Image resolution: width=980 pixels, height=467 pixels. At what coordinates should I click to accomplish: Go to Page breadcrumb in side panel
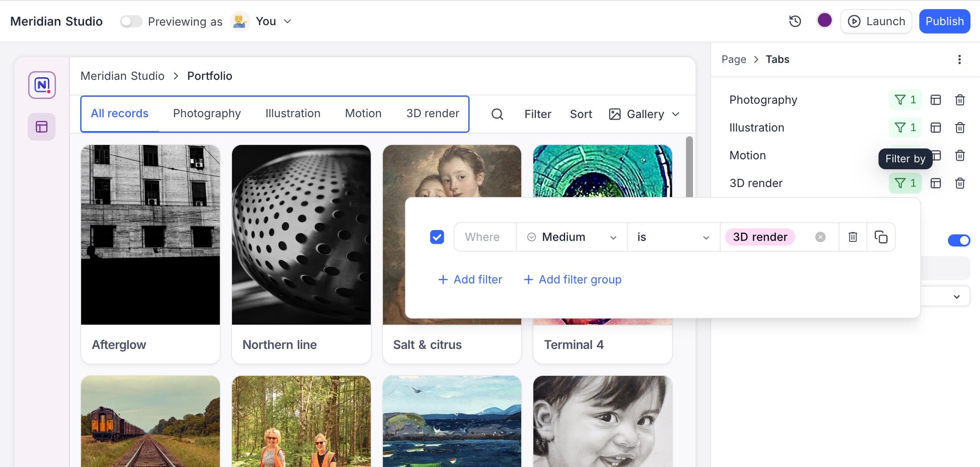coord(734,59)
